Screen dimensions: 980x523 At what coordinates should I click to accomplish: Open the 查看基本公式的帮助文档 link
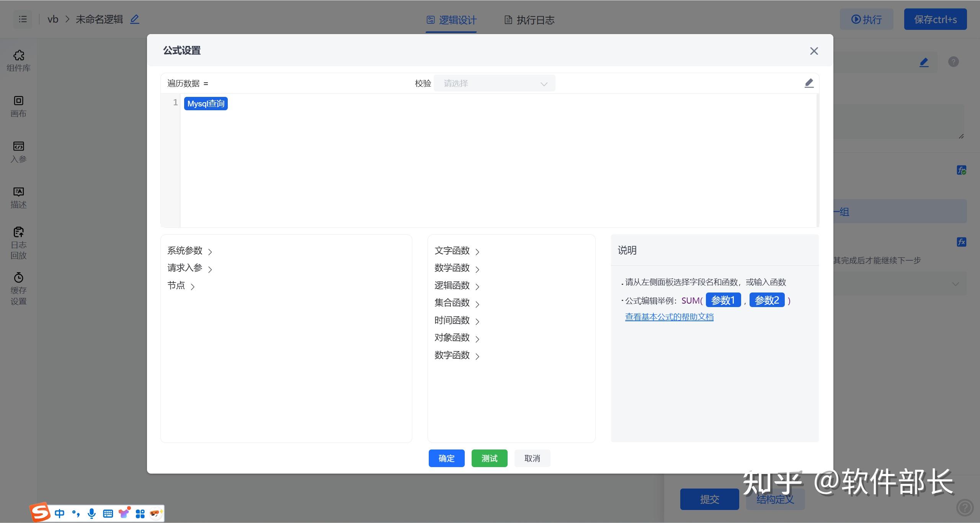669,317
